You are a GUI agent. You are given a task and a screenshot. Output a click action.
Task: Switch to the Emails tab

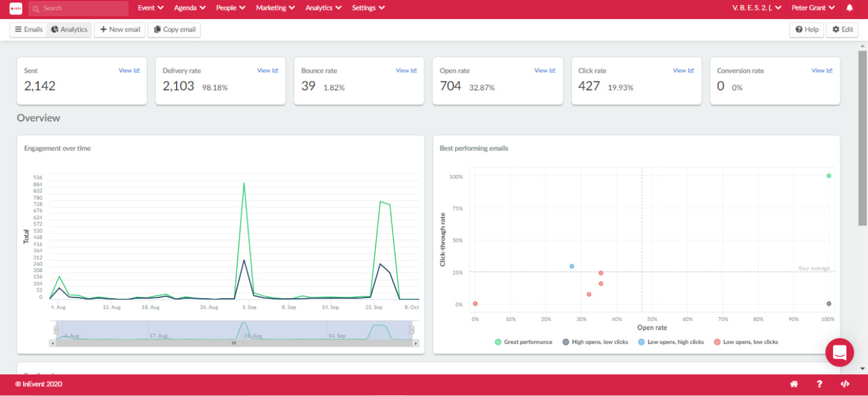click(x=28, y=30)
